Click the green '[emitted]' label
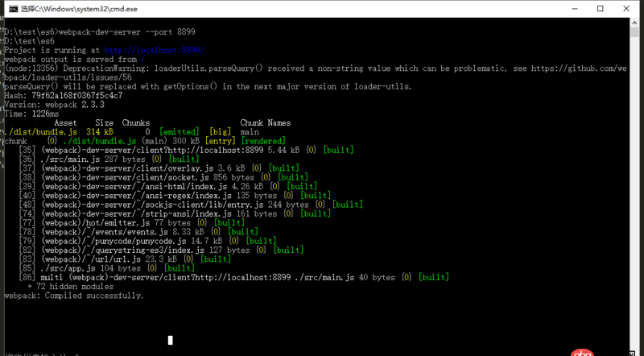The height and width of the screenshot is (356, 644). (179, 132)
